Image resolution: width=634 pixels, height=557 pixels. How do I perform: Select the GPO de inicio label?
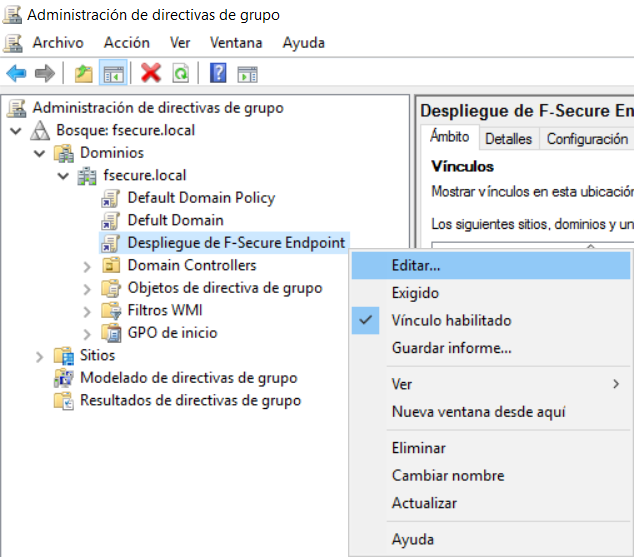173,333
